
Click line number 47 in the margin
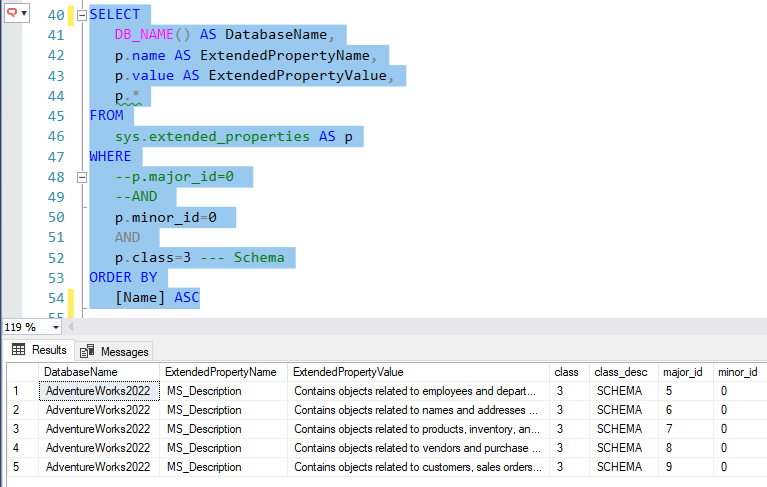coord(56,157)
